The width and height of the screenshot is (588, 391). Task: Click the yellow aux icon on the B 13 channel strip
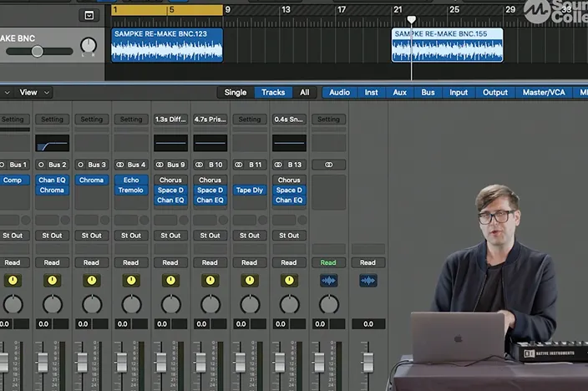tap(289, 281)
